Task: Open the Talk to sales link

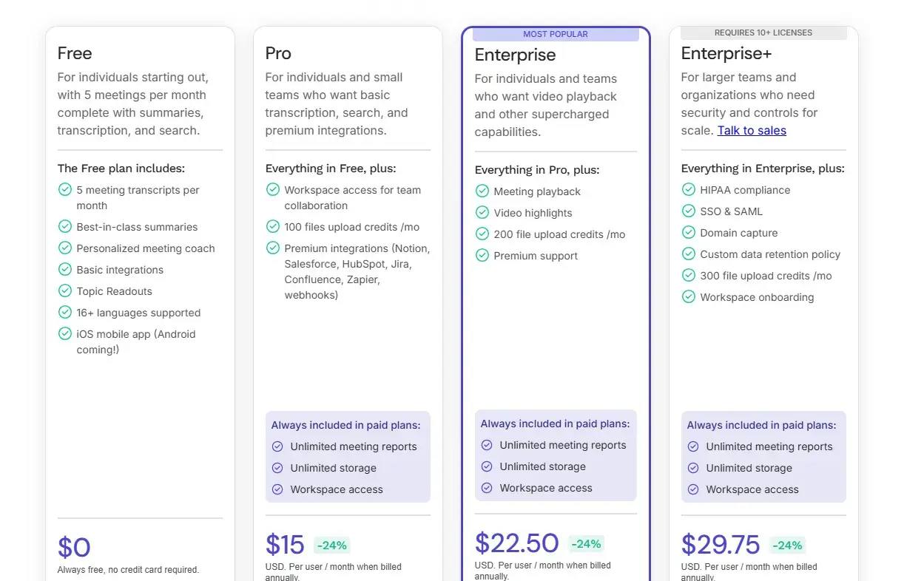Action: (752, 130)
